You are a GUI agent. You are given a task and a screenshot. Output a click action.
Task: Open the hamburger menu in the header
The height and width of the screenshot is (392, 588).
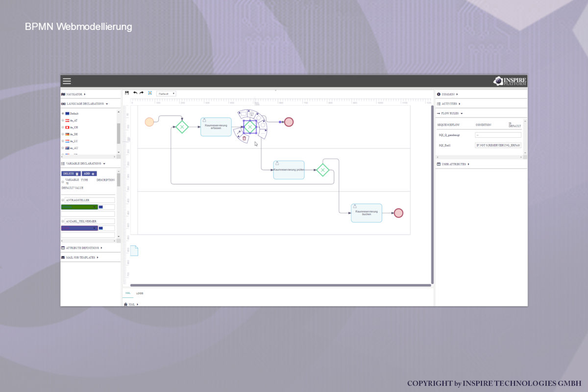point(67,81)
